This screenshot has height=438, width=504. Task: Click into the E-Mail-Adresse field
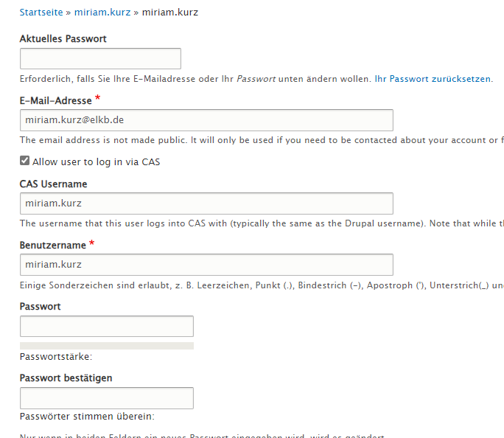206,120
